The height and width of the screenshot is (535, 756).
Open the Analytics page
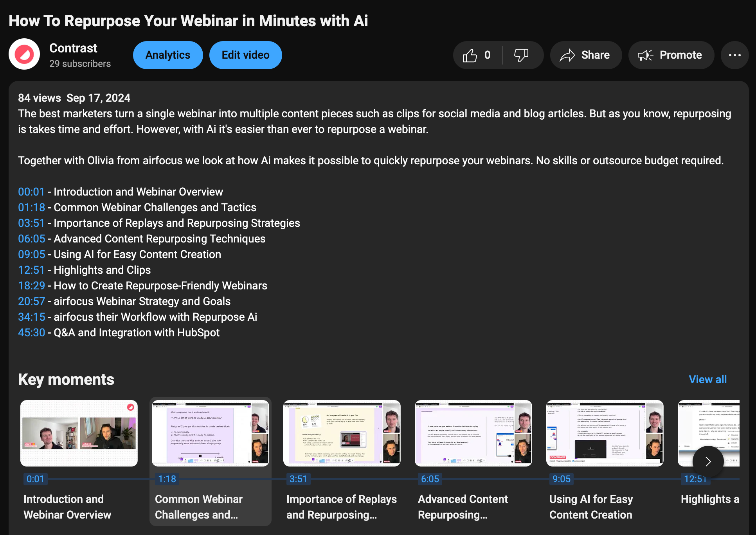tap(167, 55)
